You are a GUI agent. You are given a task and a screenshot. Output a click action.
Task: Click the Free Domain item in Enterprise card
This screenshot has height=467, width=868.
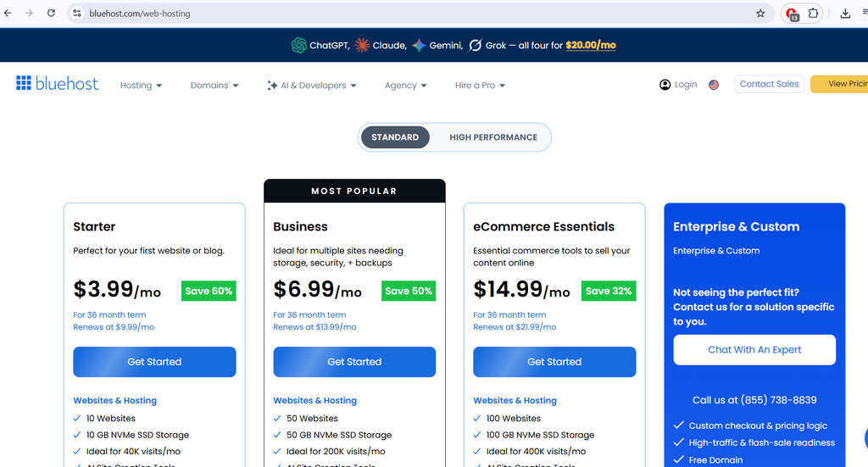[x=708, y=460]
